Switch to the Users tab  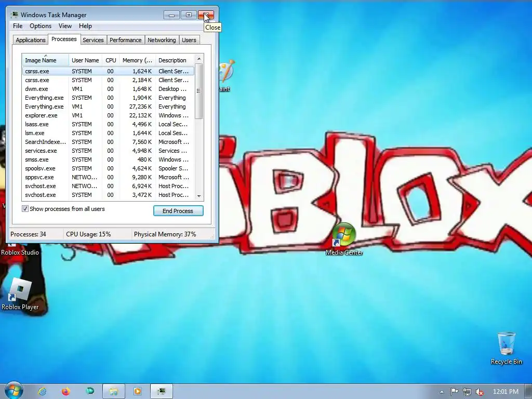(x=189, y=40)
